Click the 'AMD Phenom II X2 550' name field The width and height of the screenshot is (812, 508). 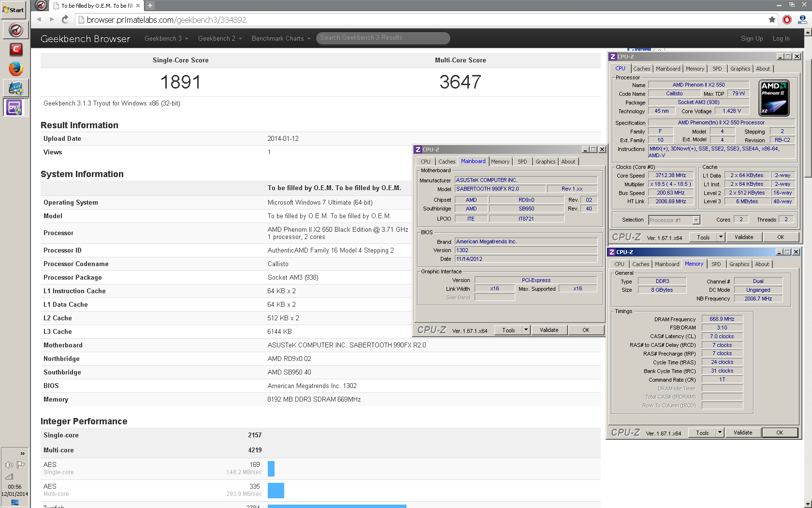point(698,85)
